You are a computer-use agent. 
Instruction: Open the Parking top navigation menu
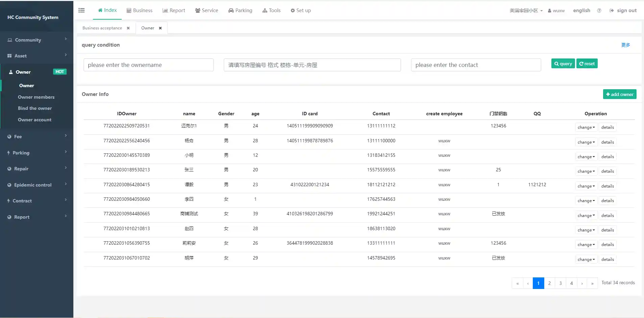pos(240,10)
